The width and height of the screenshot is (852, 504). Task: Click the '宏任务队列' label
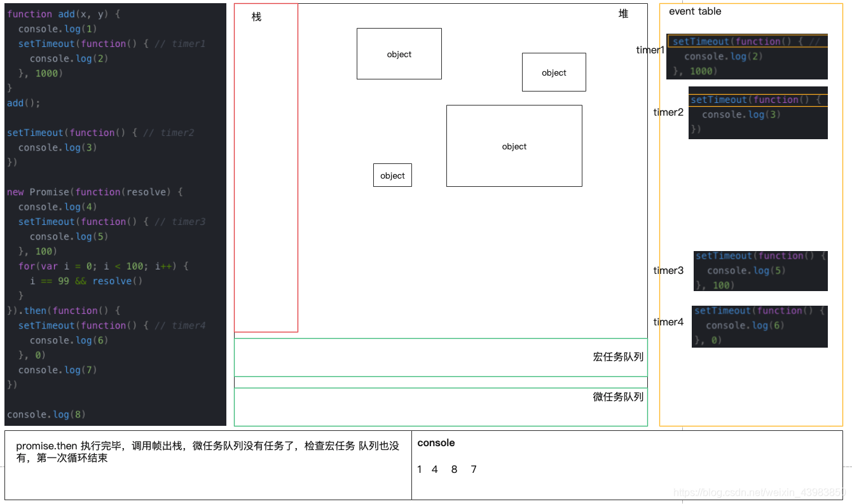click(x=618, y=357)
